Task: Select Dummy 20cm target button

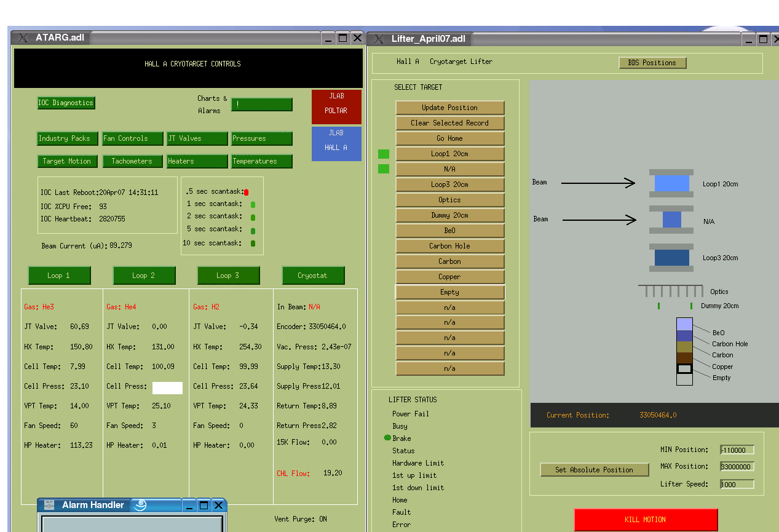Action: point(450,215)
